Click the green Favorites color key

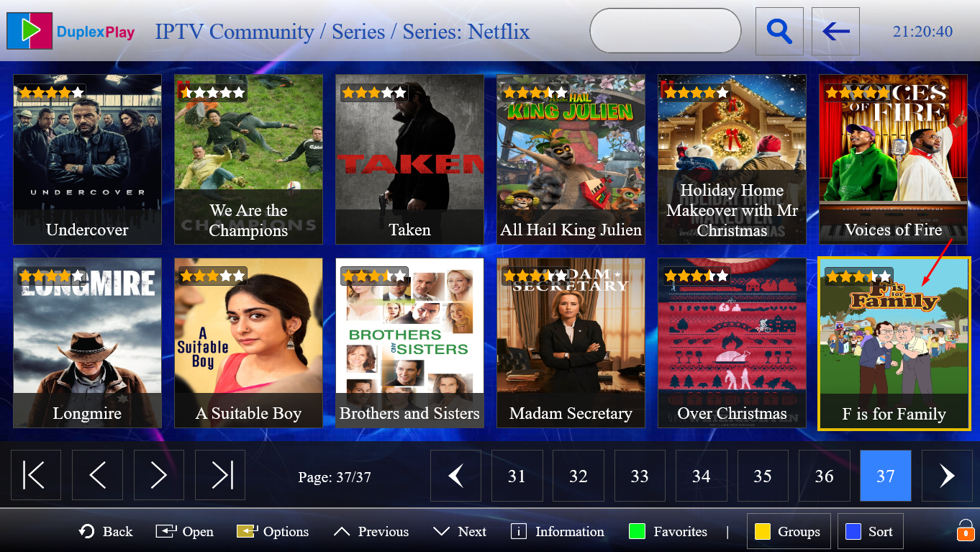tap(637, 532)
